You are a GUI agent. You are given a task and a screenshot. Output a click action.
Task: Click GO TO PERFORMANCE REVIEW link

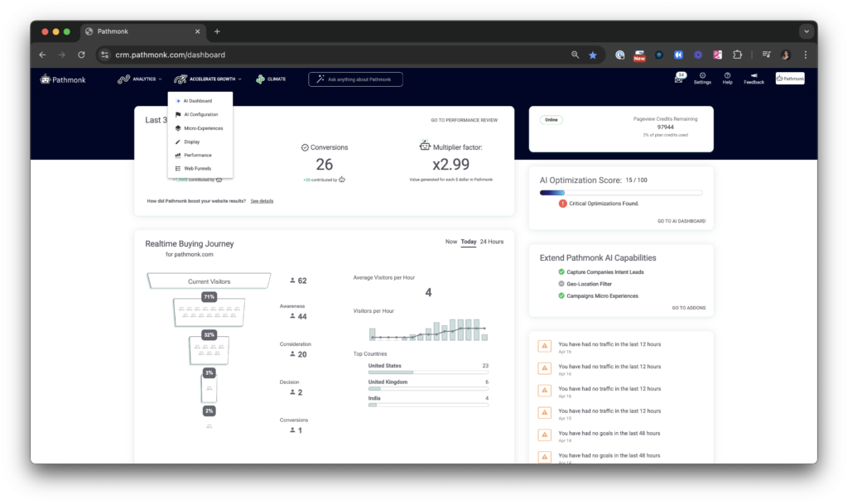click(466, 119)
